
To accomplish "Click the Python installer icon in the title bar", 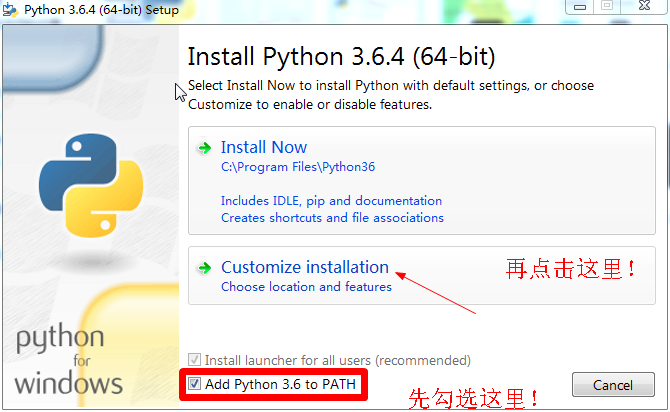I will pyautogui.click(x=11, y=10).
